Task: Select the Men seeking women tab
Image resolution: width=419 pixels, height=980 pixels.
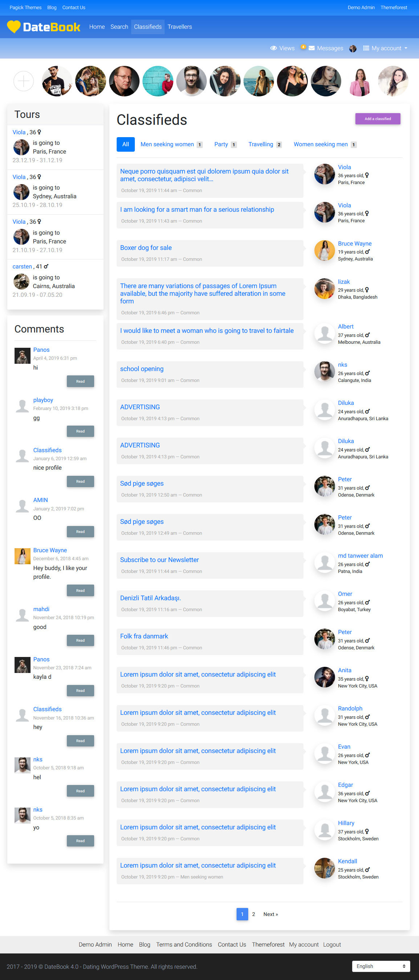Action: tap(167, 144)
